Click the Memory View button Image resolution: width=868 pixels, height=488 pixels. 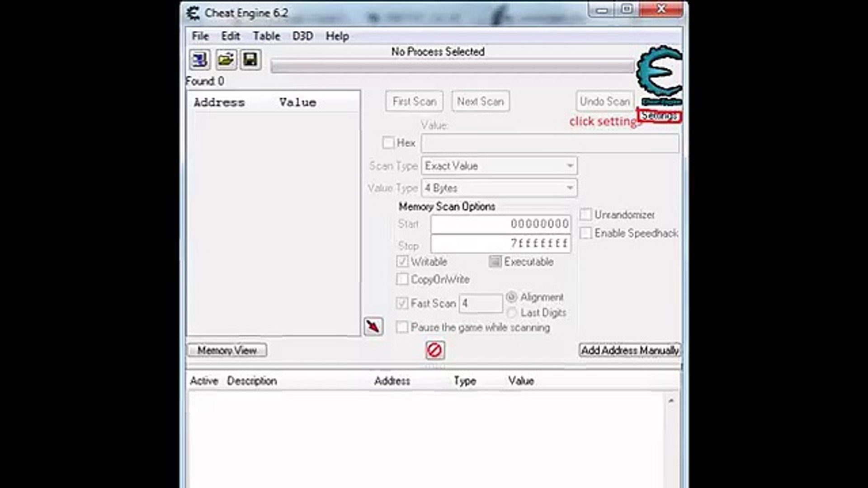coord(227,350)
